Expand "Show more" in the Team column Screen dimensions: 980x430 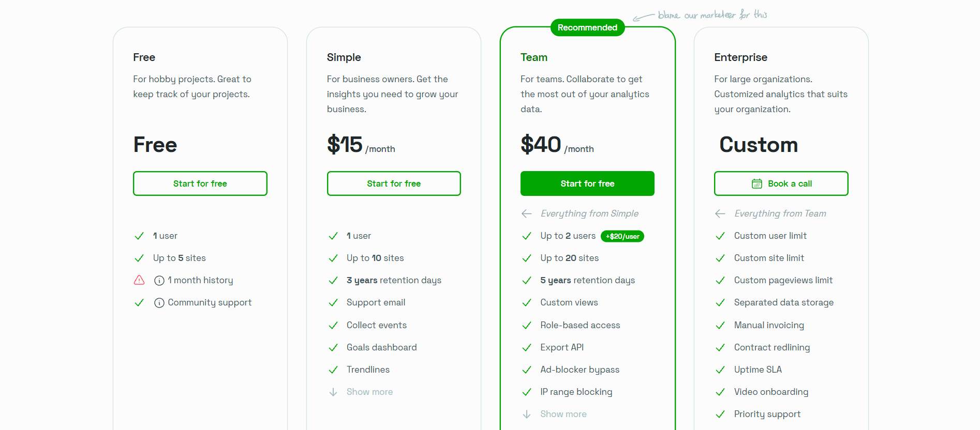point(563,413)
